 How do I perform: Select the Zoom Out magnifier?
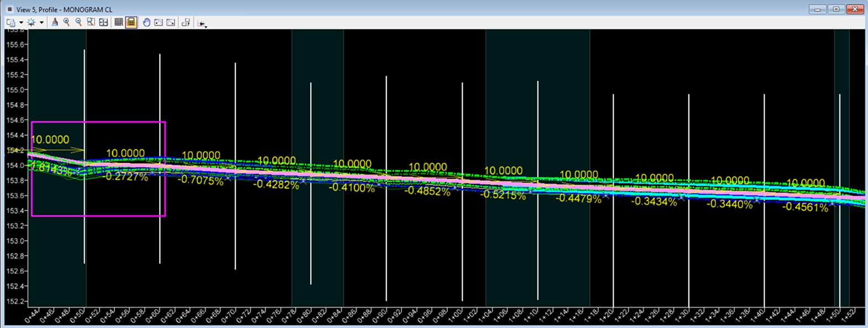point(79,23)
